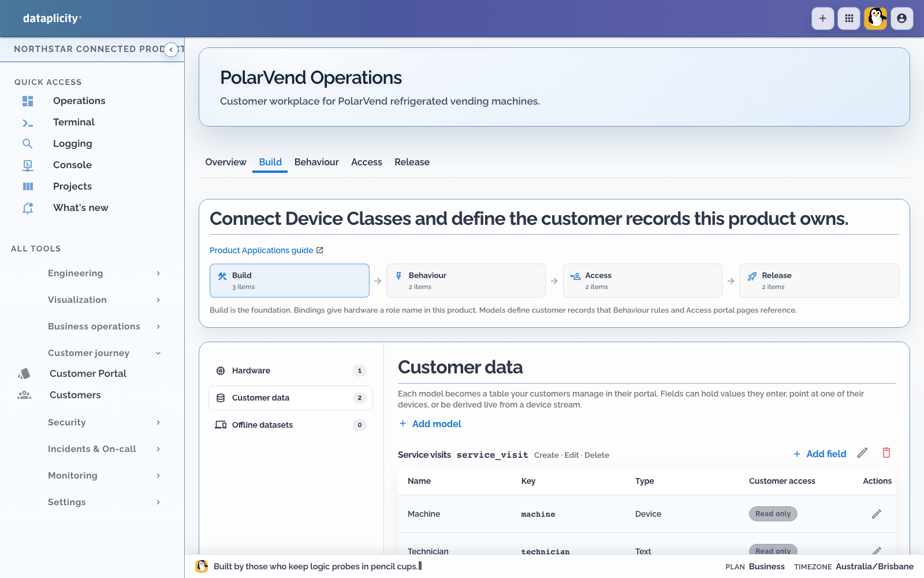924x578 pixels.
Task: Open Hardware section in side list
Action: (x=290, y=370)
